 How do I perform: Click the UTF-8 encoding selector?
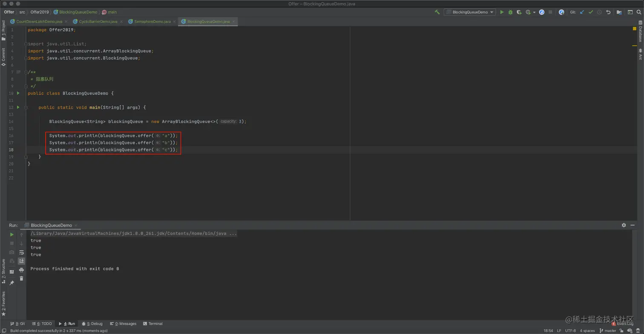pos(570,331)
